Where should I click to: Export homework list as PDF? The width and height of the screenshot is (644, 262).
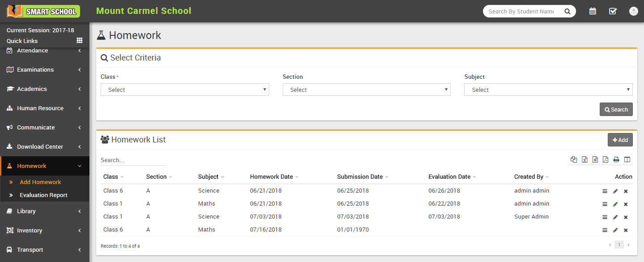coord(606,159)
